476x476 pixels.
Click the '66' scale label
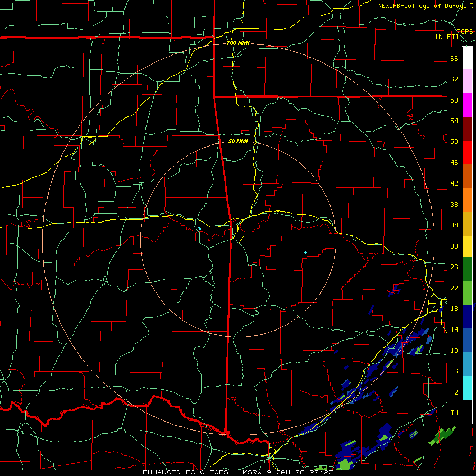tap(454, 58)
